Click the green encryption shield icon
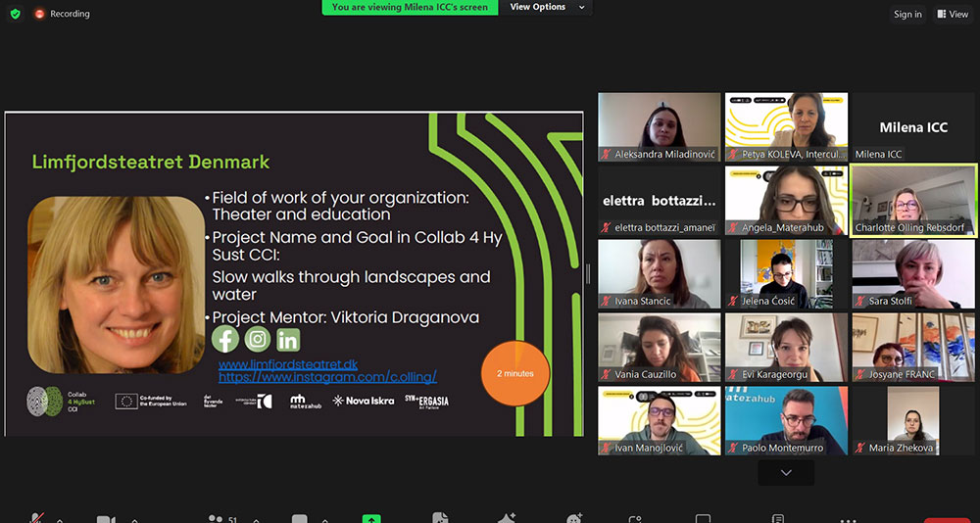Screen dimensions: 980x523 coord(15,14)
